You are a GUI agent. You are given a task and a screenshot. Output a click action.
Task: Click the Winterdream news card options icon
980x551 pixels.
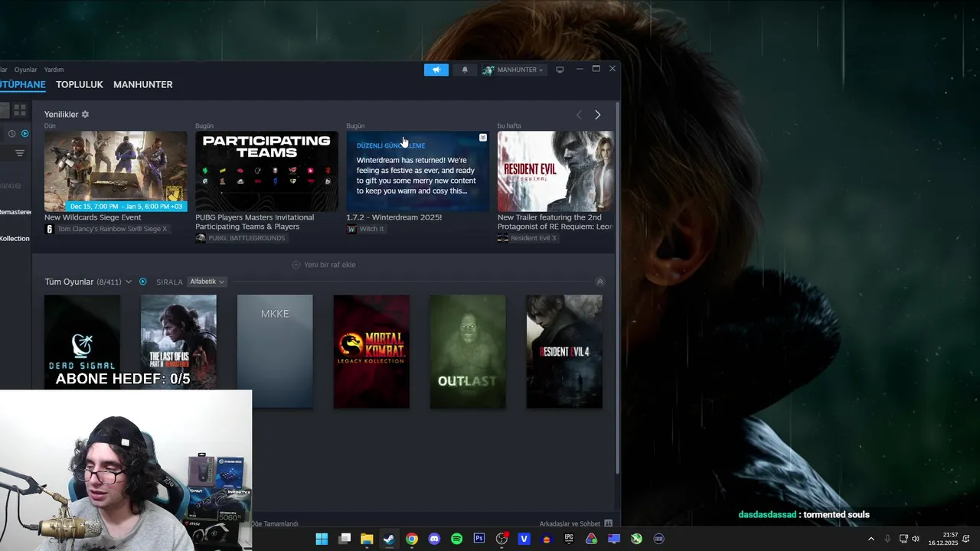point(483,138)
